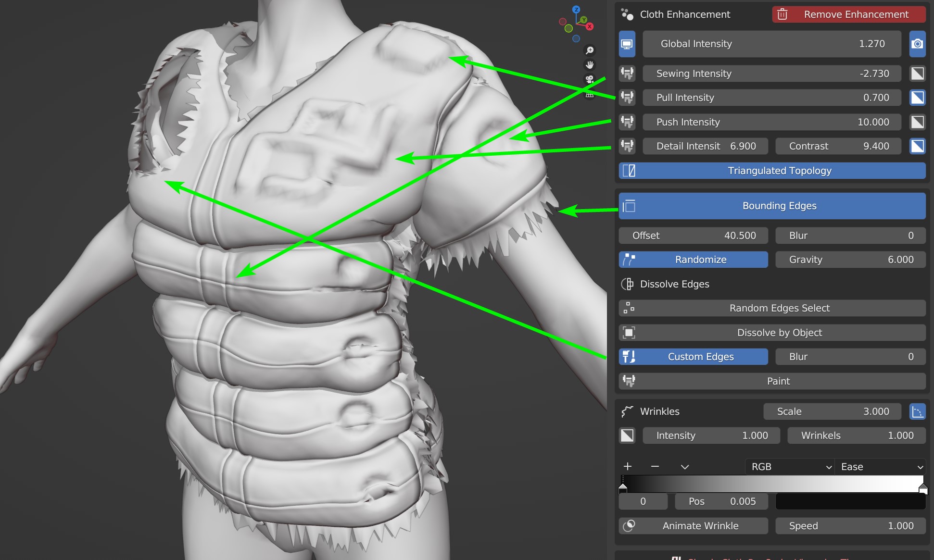This screenshot has width=934, height=560.
Task: Click the viewport display monitor icon
Action: [x=627, y=44]
